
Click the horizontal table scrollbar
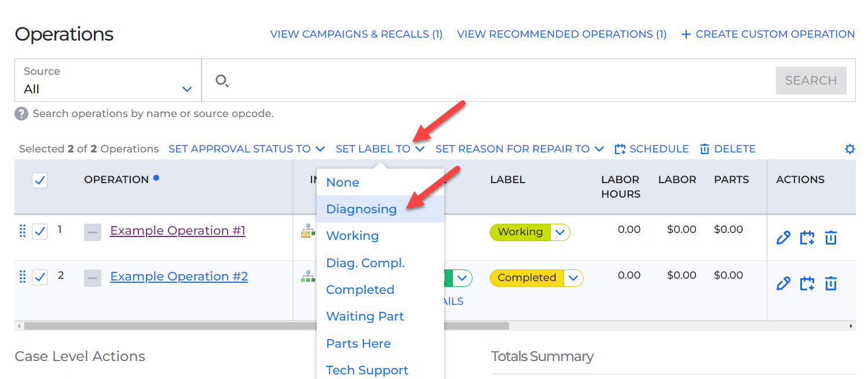(x=266, y=326)
